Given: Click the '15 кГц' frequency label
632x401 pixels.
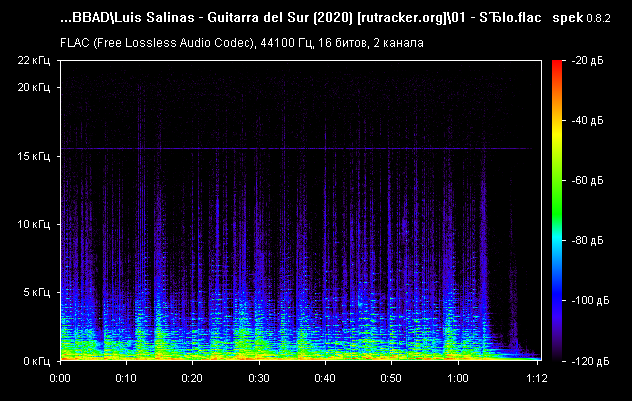Looking at the screenshot, I should tap(34, 156).
